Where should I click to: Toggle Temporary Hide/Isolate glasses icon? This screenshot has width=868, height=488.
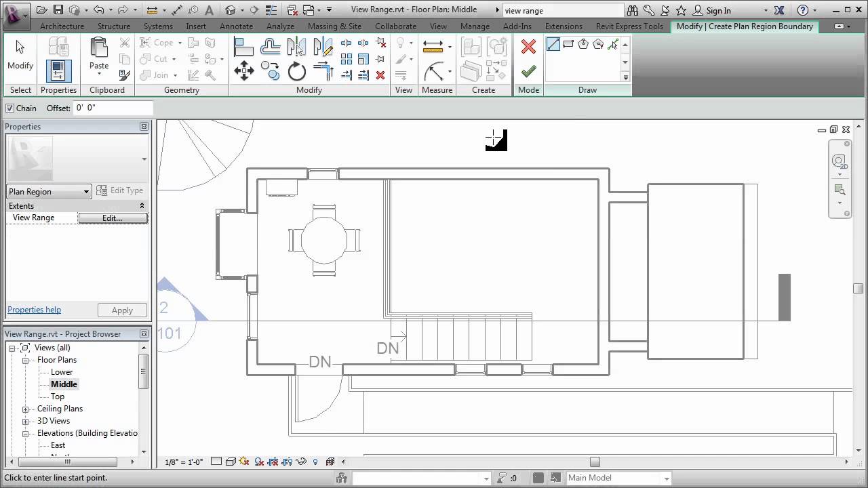(x=302, y=462)
